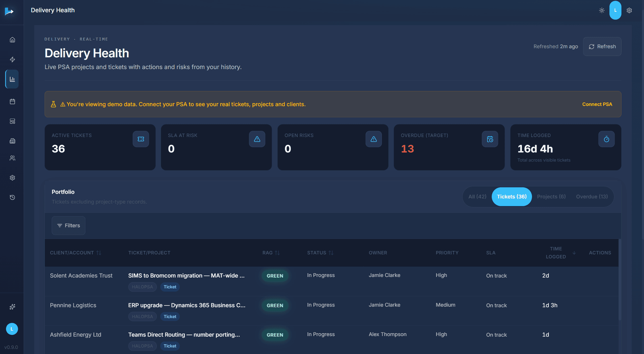This screenshot has height=354, width=644.
Task: Click the ticket icon on Active Tickets card
Action: point(141,139)
